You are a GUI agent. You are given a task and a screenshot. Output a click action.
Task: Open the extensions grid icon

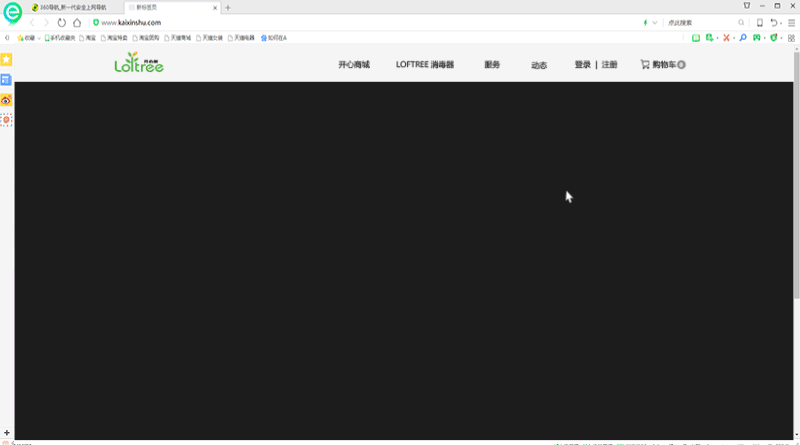click(x=791, y=38)
